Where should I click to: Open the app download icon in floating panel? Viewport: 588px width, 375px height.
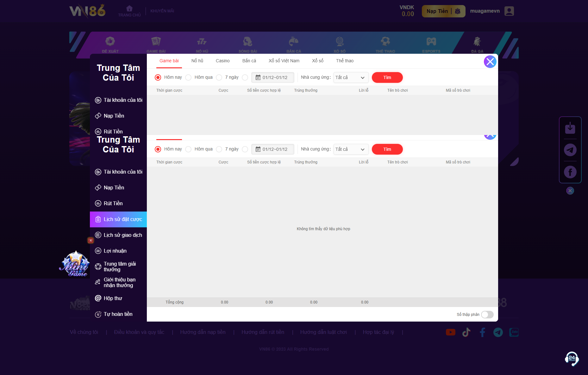tap(570, 128)
